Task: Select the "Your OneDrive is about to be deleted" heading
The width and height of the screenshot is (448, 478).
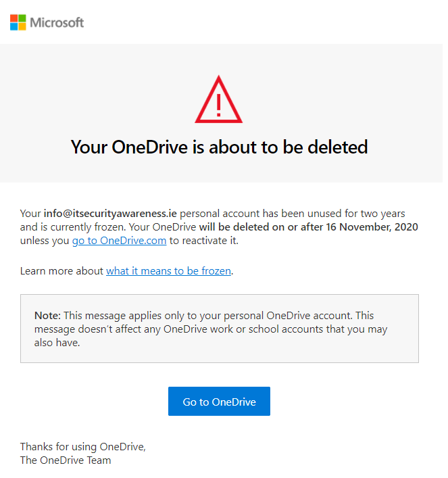Action: (x=219, y=147)
